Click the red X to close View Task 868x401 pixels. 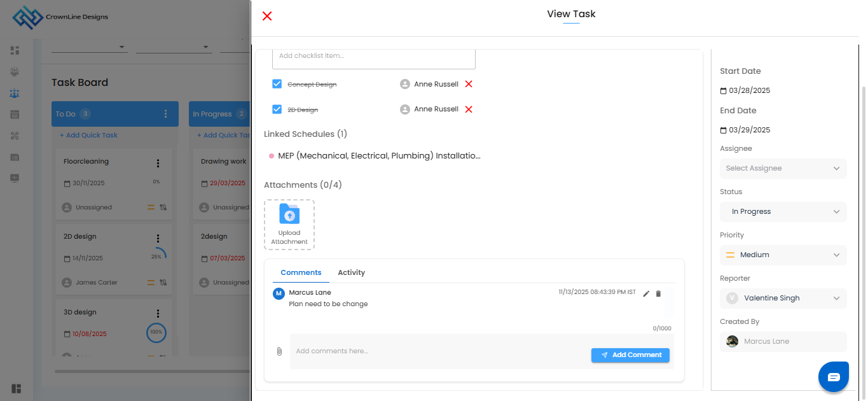coord(267,16)
